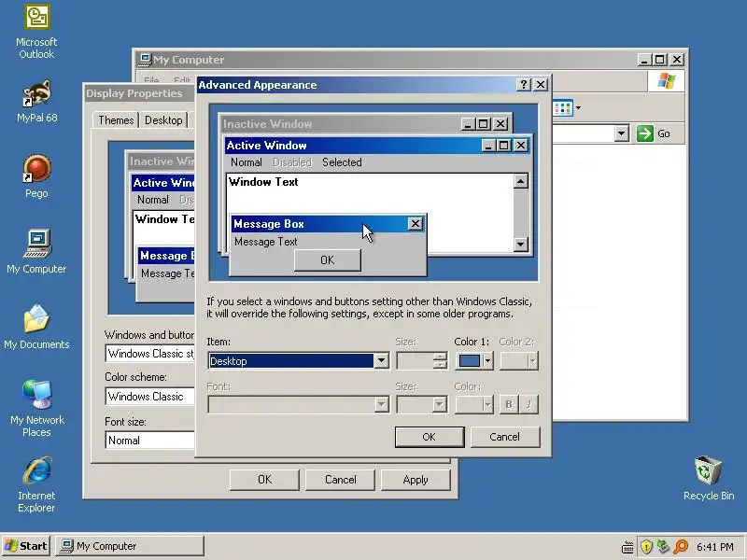This screenshot has height=560, width=747.
Task: Click the Color scheme dropdown showing Windows Classic
Action: [x=150, y=397]
